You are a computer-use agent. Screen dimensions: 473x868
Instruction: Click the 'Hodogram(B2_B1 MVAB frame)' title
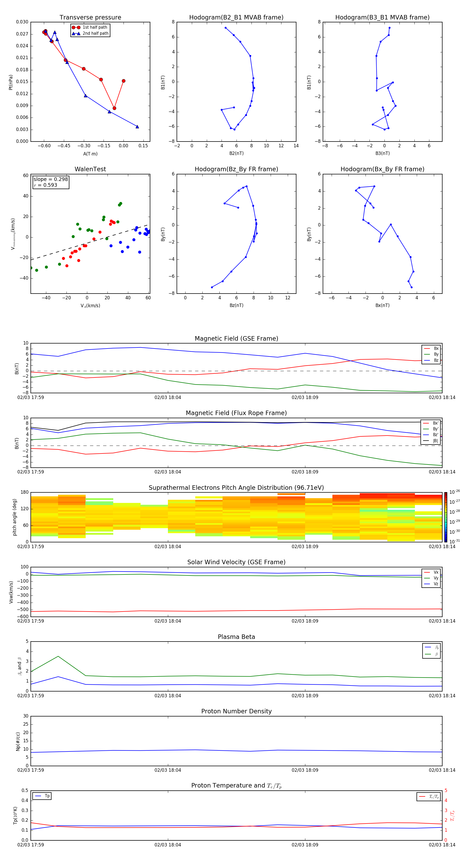(x=236, y=18)
